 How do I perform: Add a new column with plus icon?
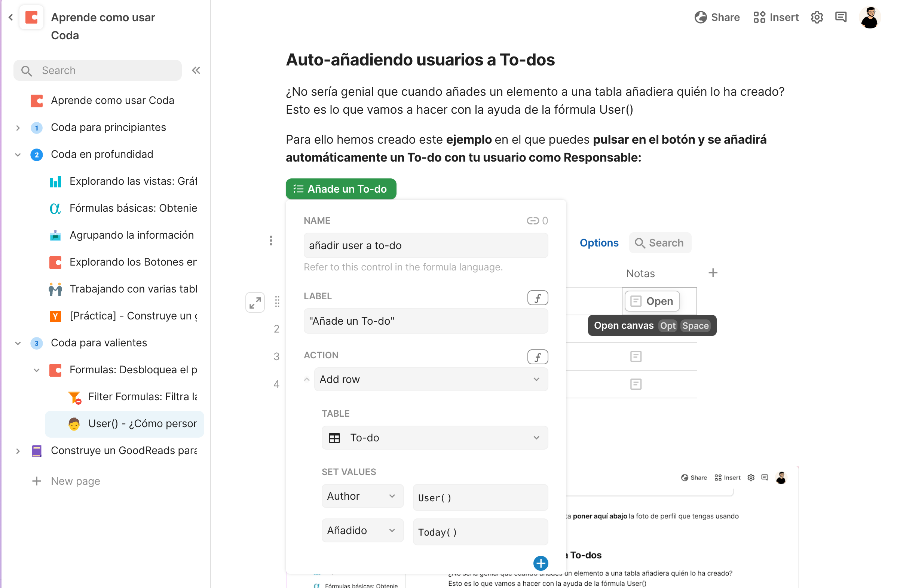pos(713,273)
